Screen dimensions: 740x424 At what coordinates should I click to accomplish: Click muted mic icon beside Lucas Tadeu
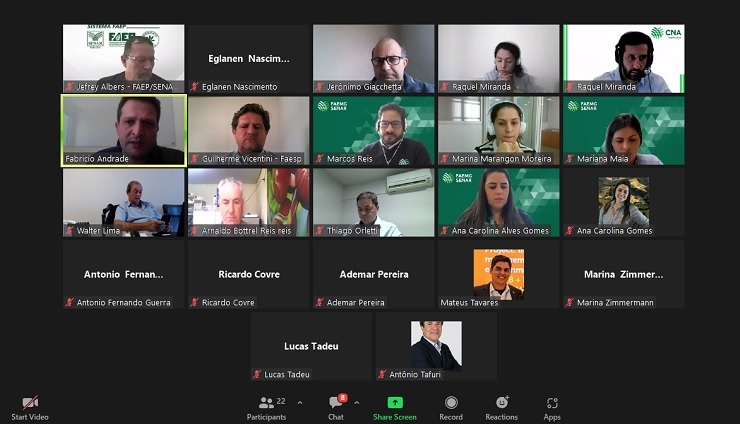[x=257, y=374]
